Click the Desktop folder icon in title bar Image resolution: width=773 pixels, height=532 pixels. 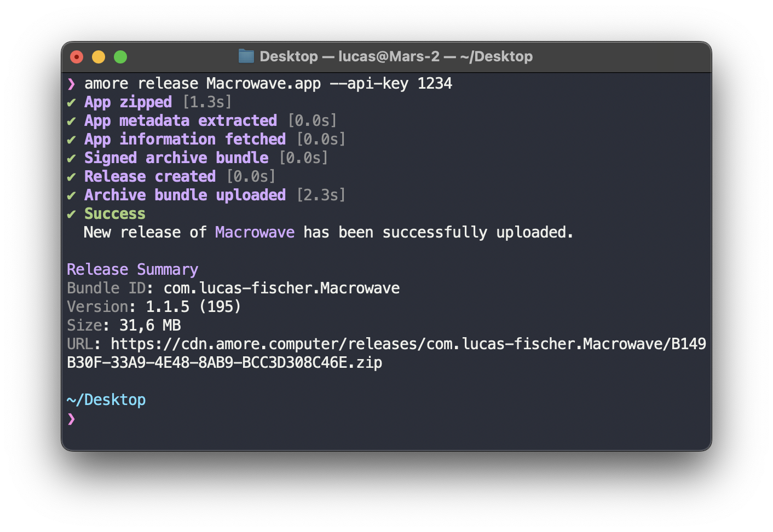click(246, 56)
